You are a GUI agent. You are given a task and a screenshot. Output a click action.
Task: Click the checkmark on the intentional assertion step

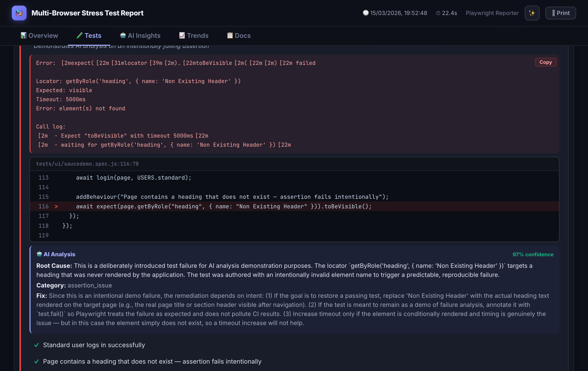[x=37, y=361]
